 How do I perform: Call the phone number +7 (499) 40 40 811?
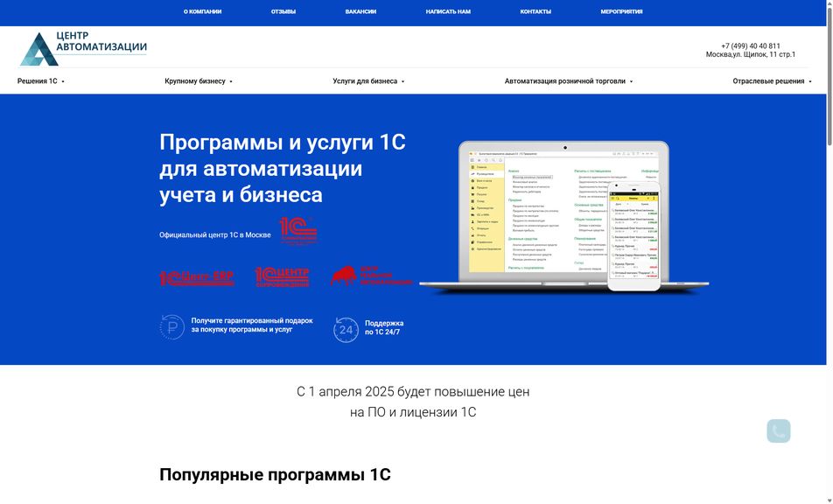tap(751, 46)
